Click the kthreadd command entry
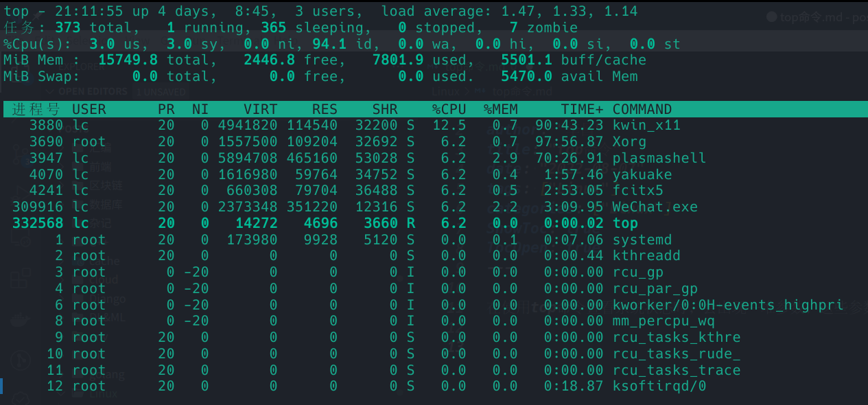The height and width of the screenshot is (405, 868). click(x=646, y=256)
